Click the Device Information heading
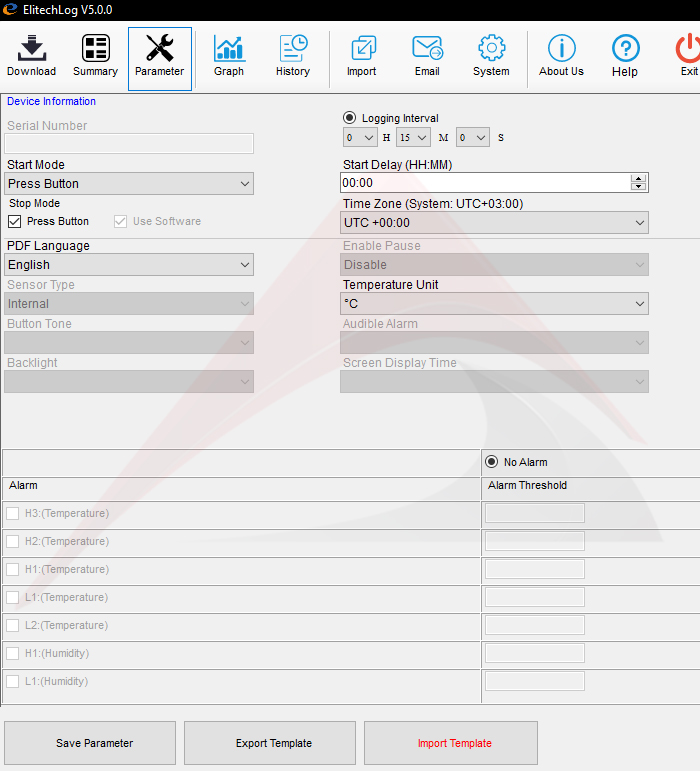The image size is (700, 771). (x=51, y=101)
